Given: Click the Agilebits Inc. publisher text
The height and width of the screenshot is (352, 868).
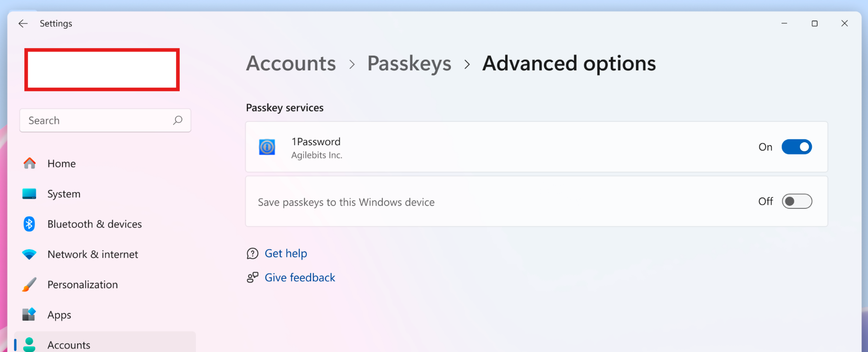Looking at the screenshot, I should point(317,155).
